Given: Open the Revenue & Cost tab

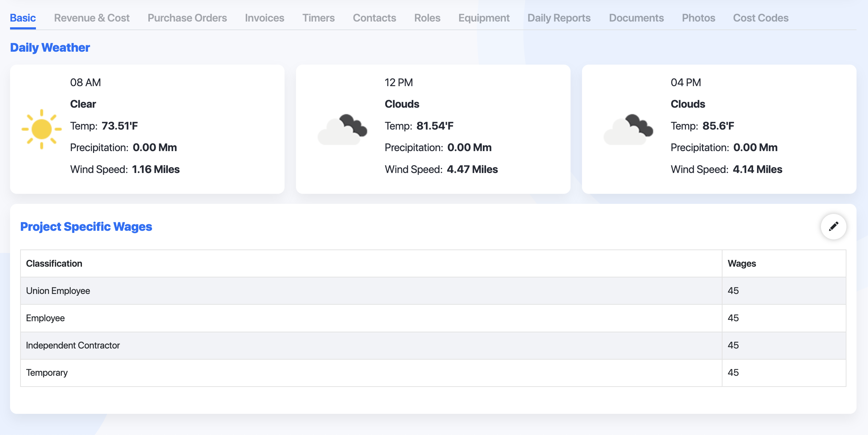Looking at the screenshot, I should [92, 18].
